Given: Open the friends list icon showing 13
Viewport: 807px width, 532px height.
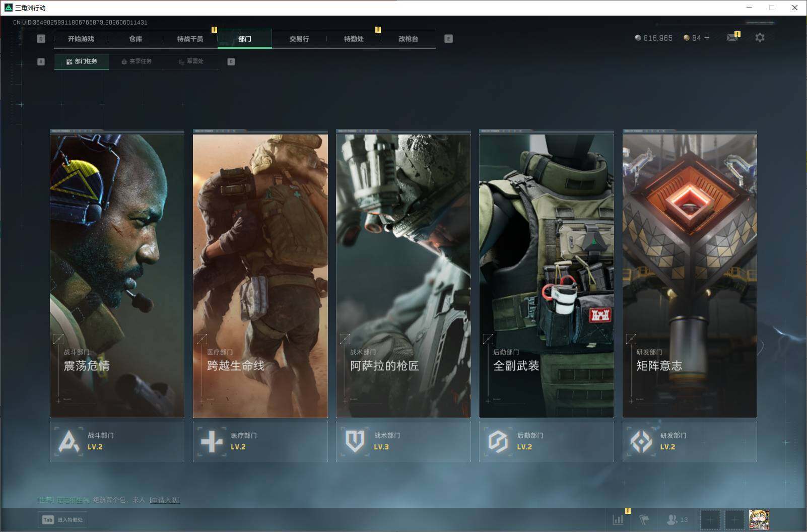Looking at the screenshot, I should [x=677, y=519].
